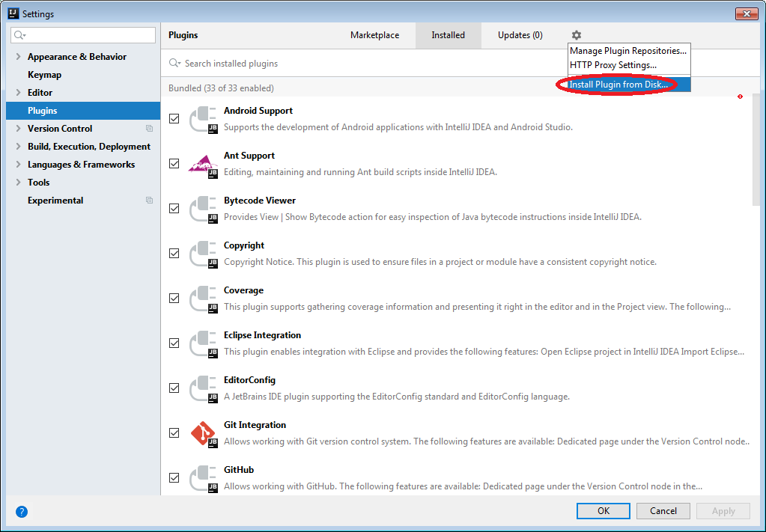Viewport: 766px width, 532px height.
Task: Expand the Languages & Frameworks node
Action: (18, 165)
